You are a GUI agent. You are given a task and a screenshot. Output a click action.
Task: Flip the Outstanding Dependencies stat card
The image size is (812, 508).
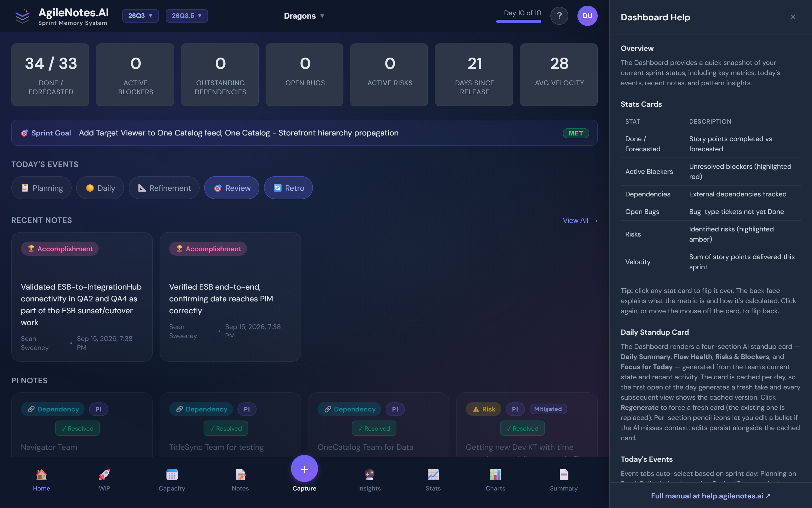220,75
